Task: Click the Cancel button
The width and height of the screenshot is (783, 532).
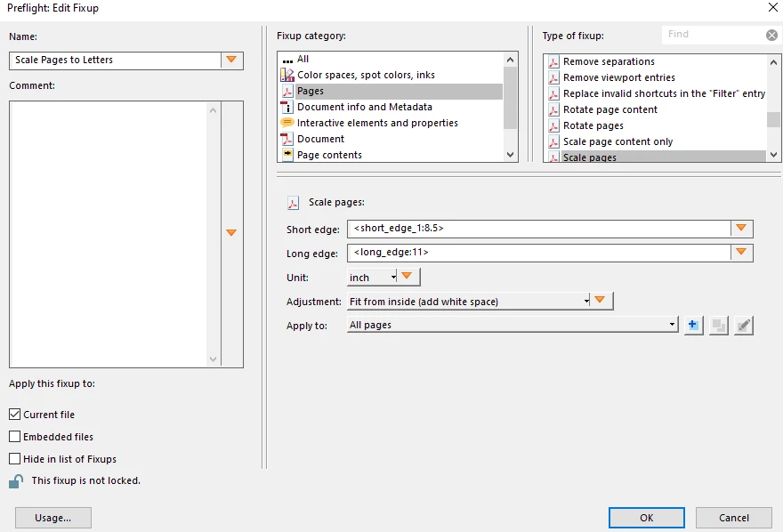Action: click(733, 518)
